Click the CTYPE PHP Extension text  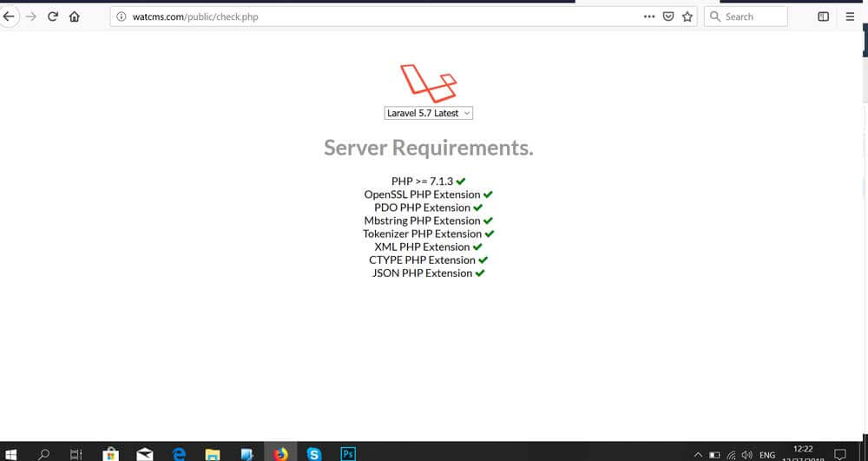pos(422,260)
